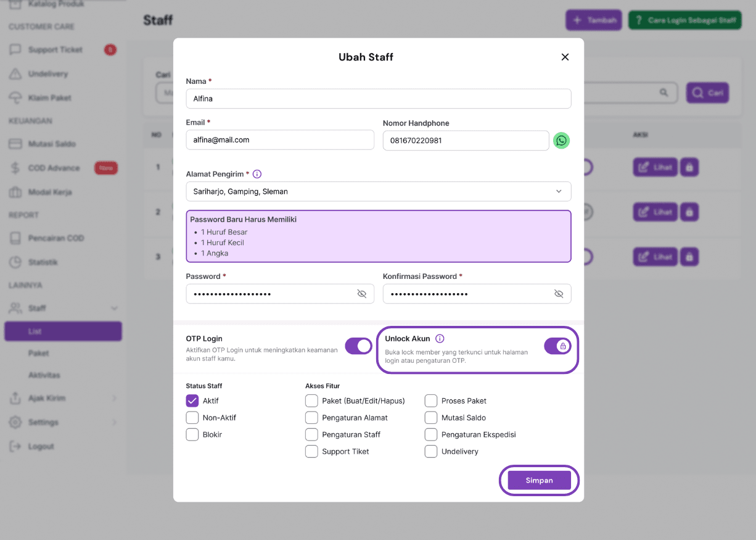Click the Nama input field

378,99
